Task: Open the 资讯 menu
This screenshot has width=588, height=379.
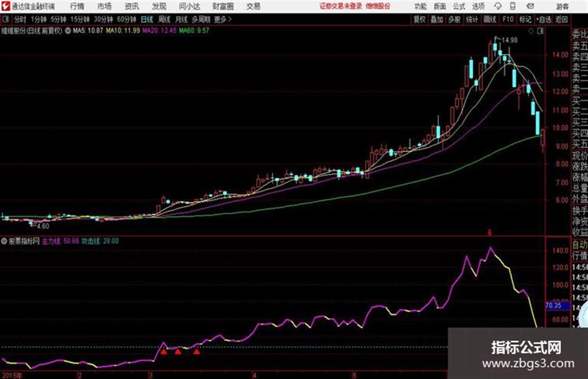Action: [132, 6]
